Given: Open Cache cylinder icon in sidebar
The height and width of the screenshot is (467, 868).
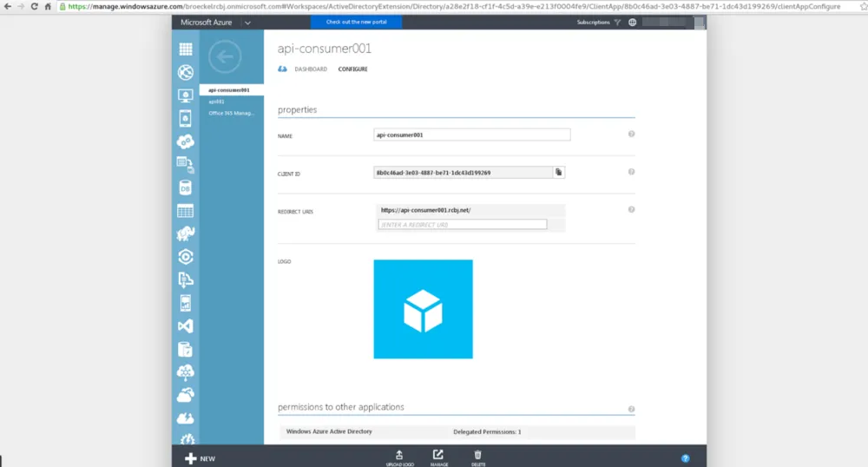Looking at the screenshot, I should coord(186,349).
